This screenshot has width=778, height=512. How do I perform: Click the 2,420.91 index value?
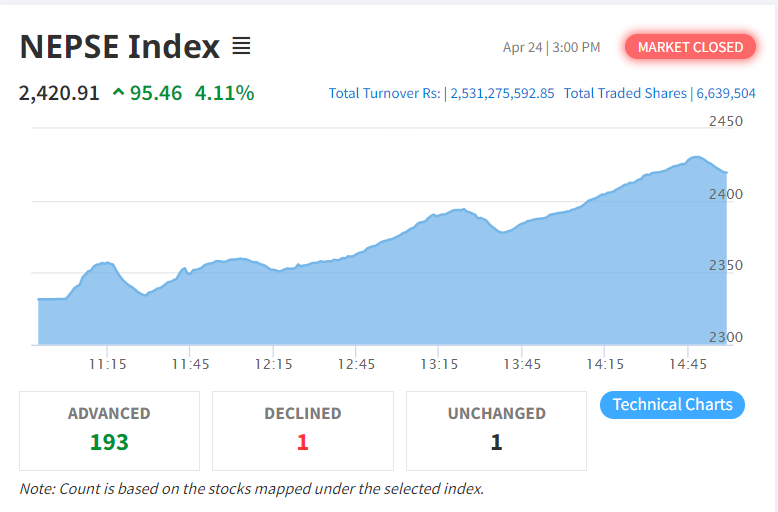[59, 93]
